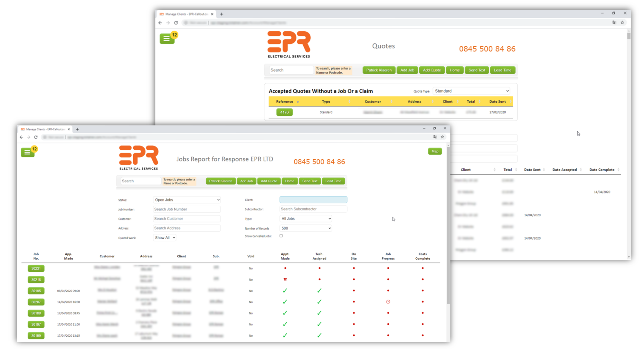Click phone icon for job 30218

[285, 279]
